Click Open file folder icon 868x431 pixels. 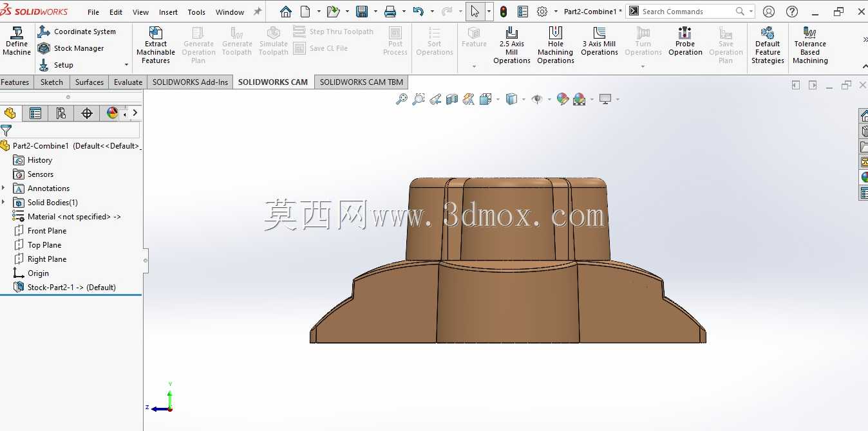click(332, 12)
